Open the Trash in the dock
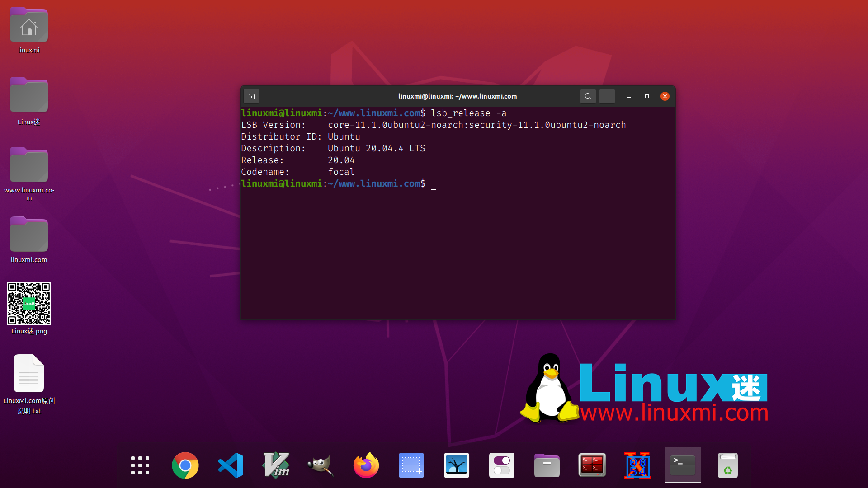This screenshot has height=488, width=868. [728, 465]
